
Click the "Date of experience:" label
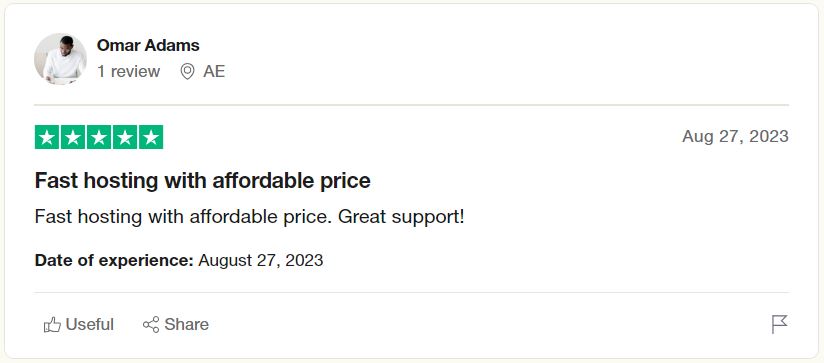click(114, 260)
